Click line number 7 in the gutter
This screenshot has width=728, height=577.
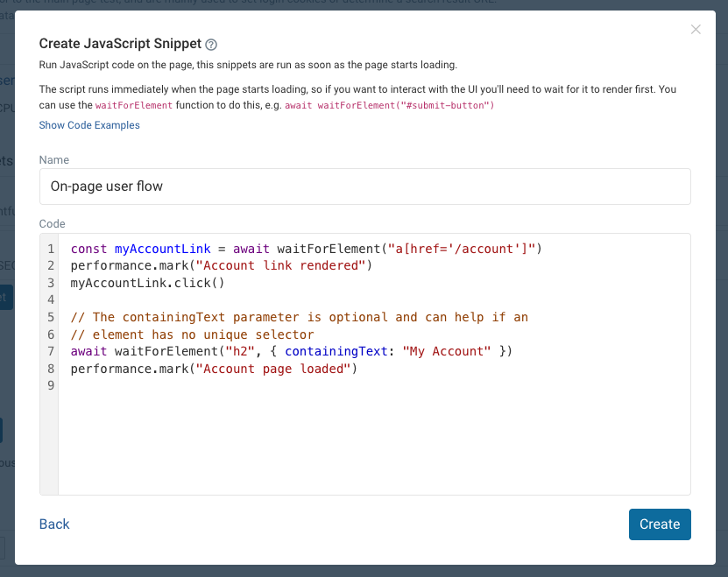(x=50, y=351)
